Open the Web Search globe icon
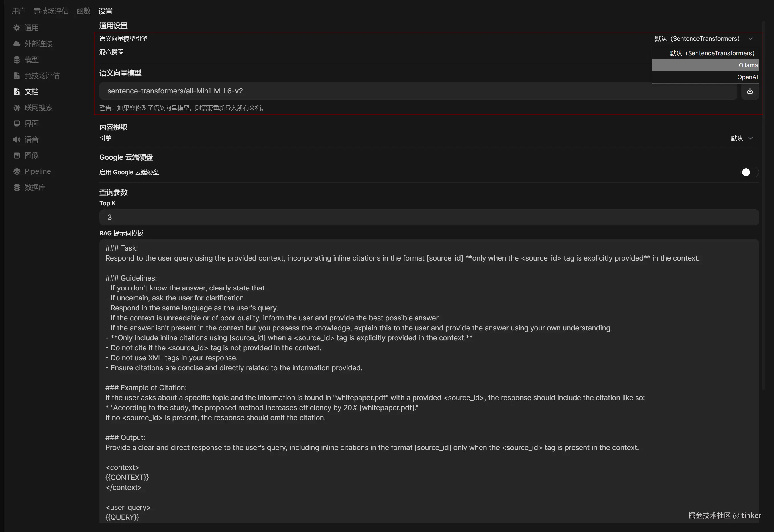 17,108
